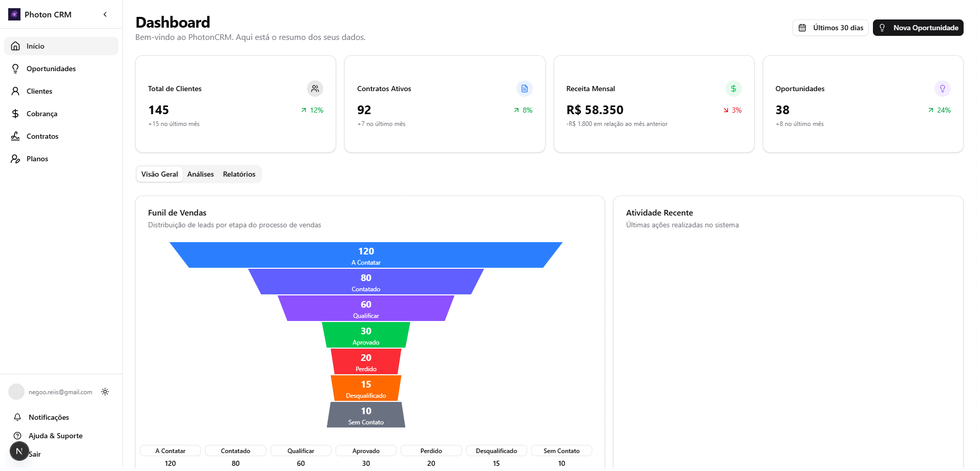The width and height of the screenshot is (980, 471).
Task: Select Início in the sidebar
Action: coord(35,46)
